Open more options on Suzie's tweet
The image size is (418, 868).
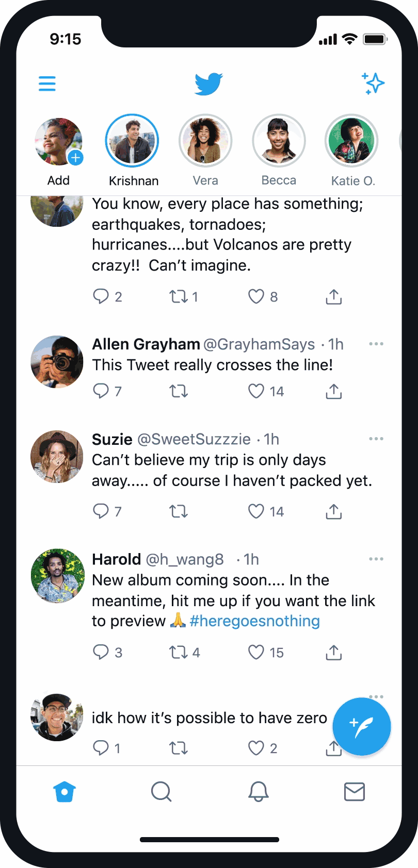coord(376,439)
